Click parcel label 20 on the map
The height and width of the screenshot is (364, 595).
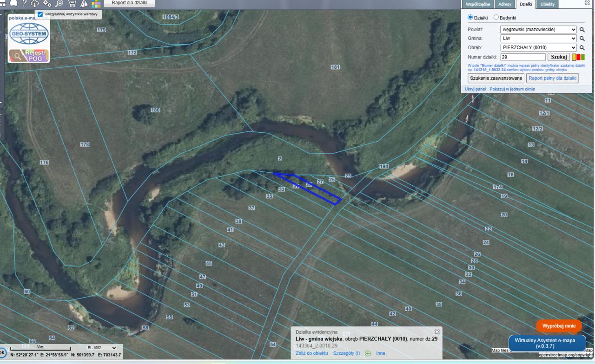pyautogui.click(x=504, y=215)
